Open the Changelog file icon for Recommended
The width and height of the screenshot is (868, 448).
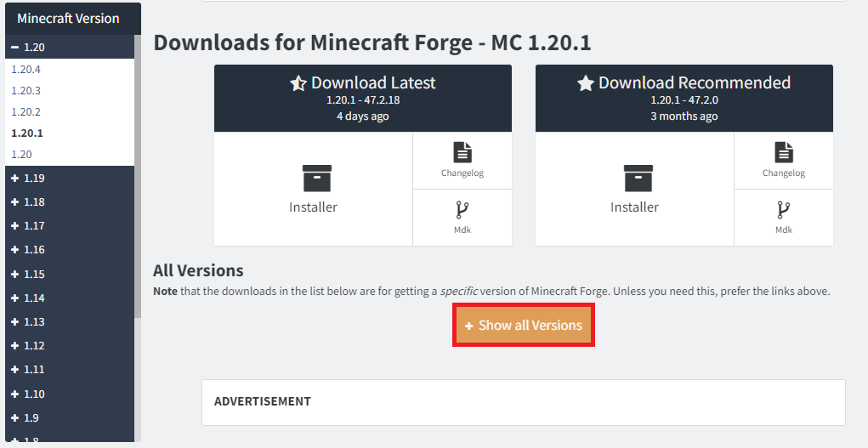[784, 153]
